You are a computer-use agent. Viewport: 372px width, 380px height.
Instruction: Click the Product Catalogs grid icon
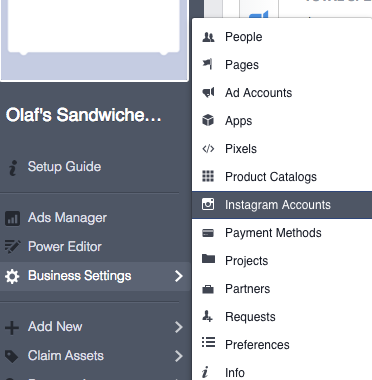[x=208, y=176]
